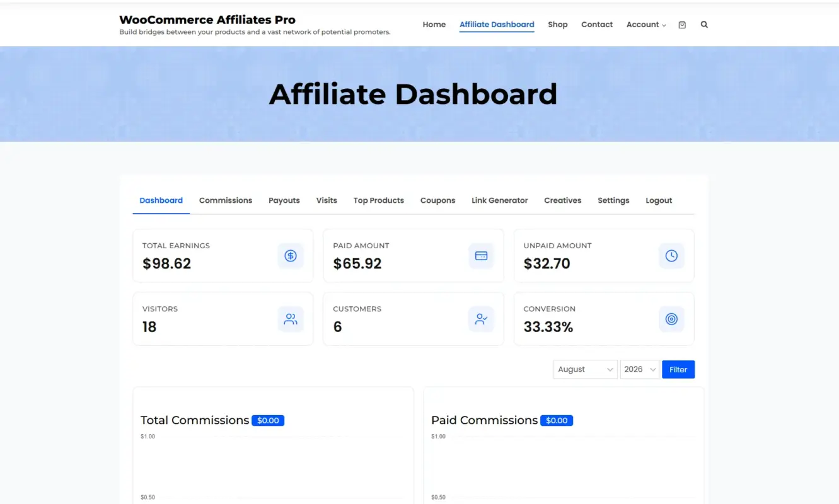This screenshot has height=504, width=839.
Task: Click the blue Filter button
Action: point(678,369)
